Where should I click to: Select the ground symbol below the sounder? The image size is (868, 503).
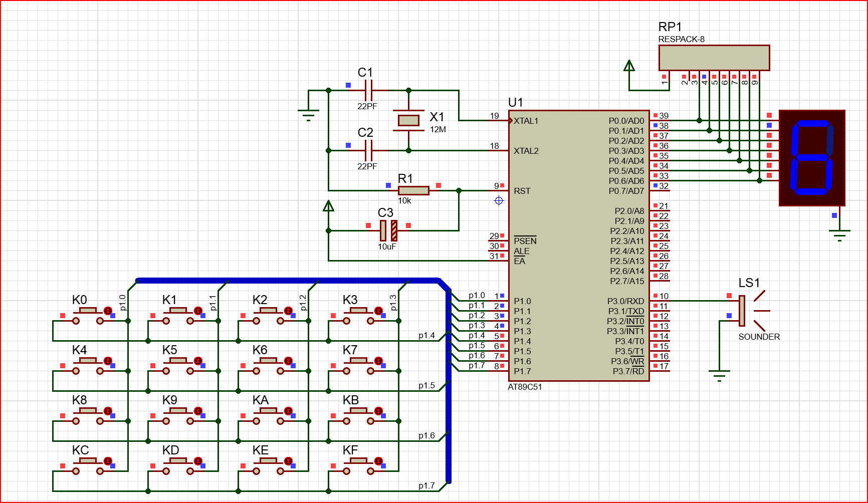pos(719,376)
